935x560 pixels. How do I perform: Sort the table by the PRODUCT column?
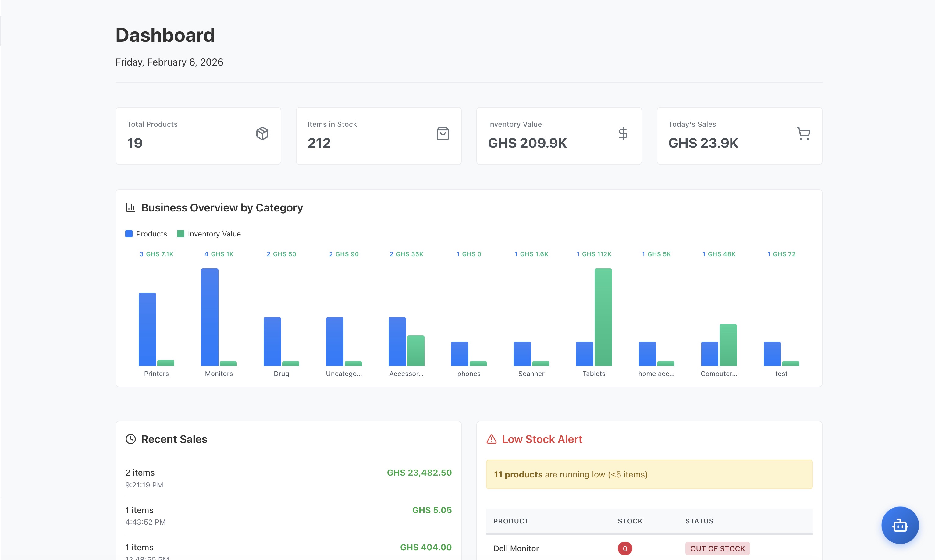511,521
